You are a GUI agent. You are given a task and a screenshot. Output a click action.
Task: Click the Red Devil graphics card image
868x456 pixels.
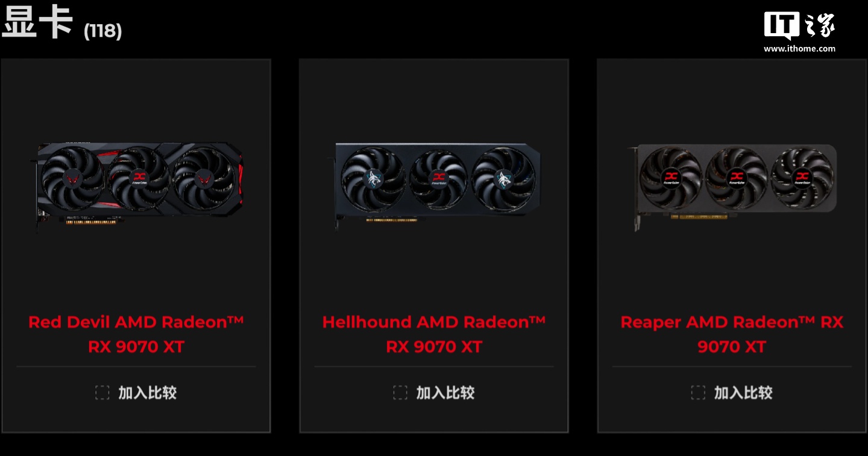tap(139, 184)
